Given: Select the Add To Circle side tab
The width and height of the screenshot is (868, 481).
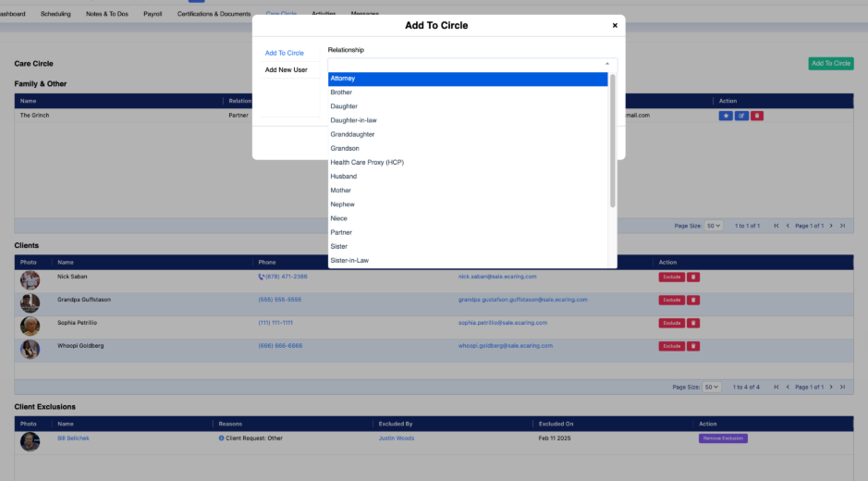Looking at the screenshot, I should click(285, 54).
